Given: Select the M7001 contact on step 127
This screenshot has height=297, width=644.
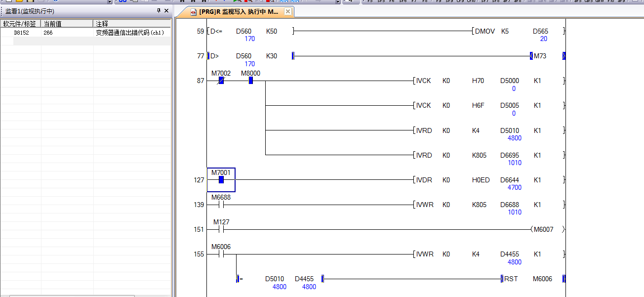Looking at the screenshot, I should 221,180.
